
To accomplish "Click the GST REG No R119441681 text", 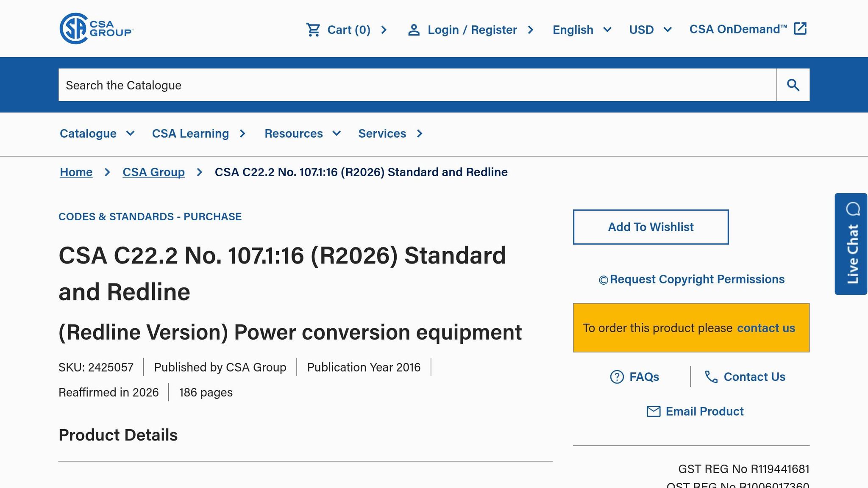I will [743, 469].
